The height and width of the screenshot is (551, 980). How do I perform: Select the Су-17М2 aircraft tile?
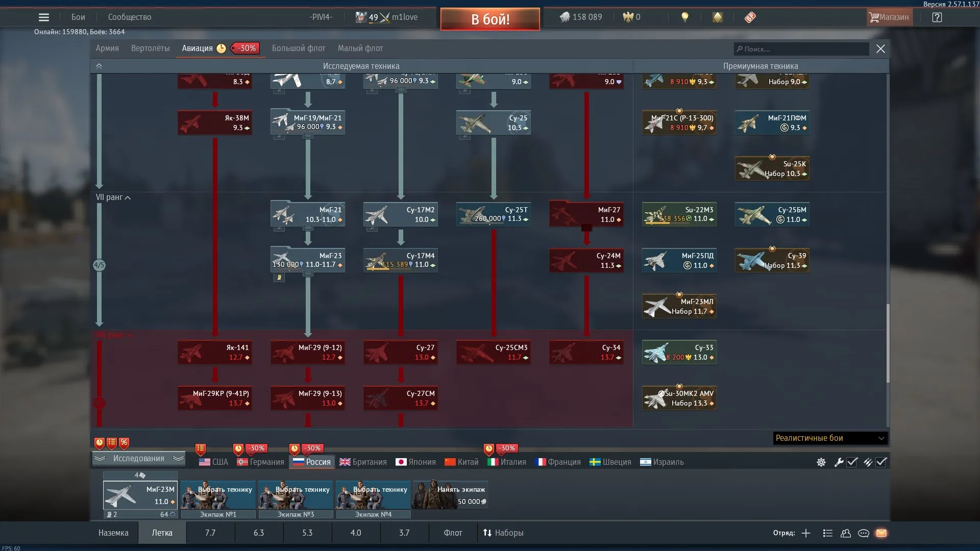tap(401, 214)
